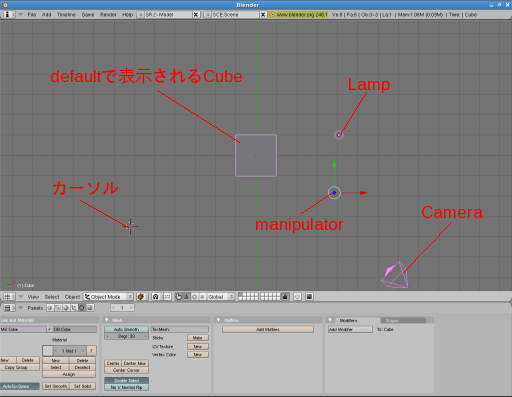Open the Object Mode dropdown
Viewport: 512px width, 397px height.
click(x=108, y=297)
